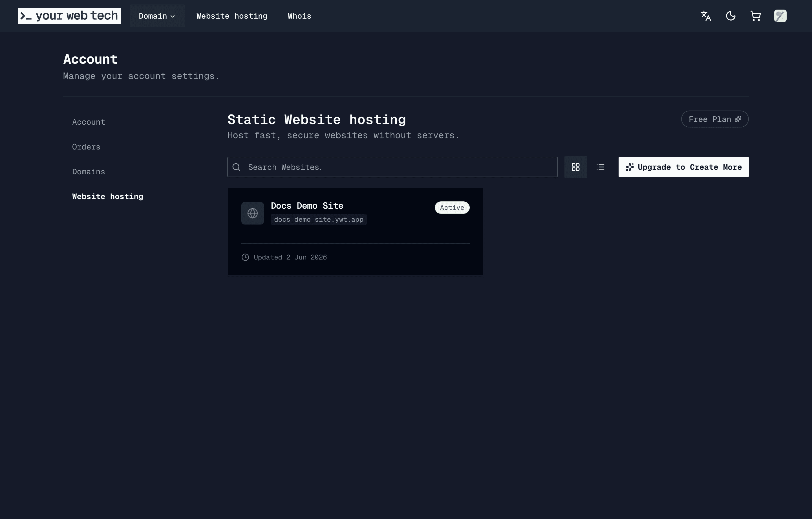This screenshot has width=812, height=519.
Task: Click Upgrade to Create More
Action: (683, 167)
